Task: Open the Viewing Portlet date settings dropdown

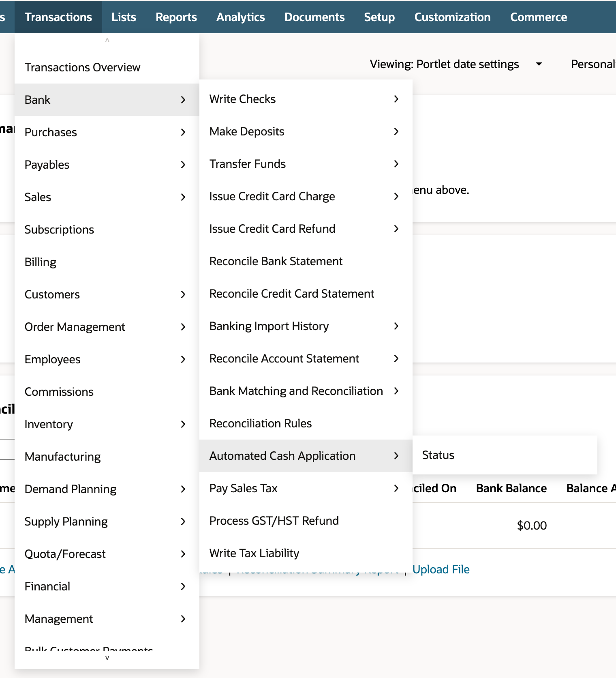Action: [456, 64]
